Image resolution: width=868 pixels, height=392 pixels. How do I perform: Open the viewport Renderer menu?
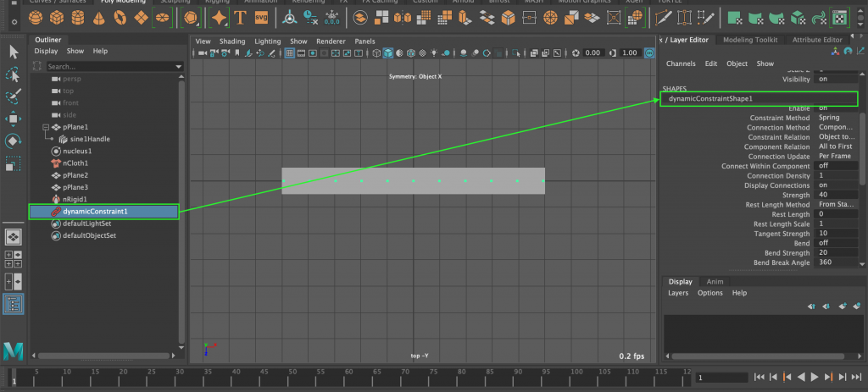tap(331, 41)
